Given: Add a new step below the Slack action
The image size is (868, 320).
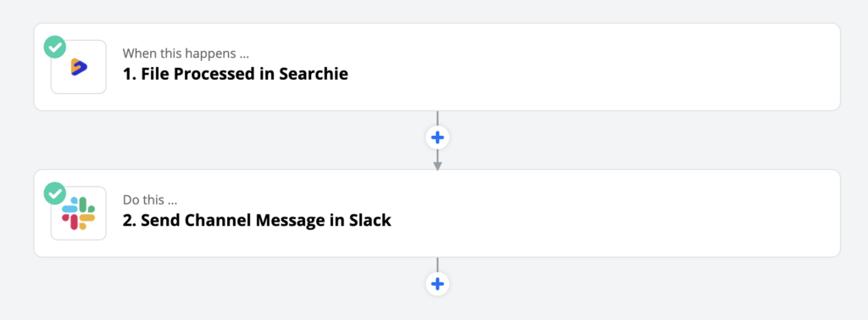Looking at the screenshot, I should click(437, 284).
